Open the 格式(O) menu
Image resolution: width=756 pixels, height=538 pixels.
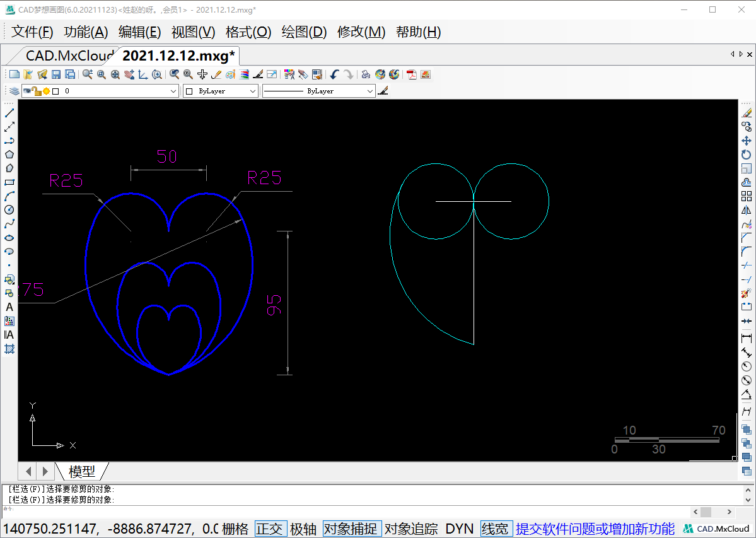249,32
